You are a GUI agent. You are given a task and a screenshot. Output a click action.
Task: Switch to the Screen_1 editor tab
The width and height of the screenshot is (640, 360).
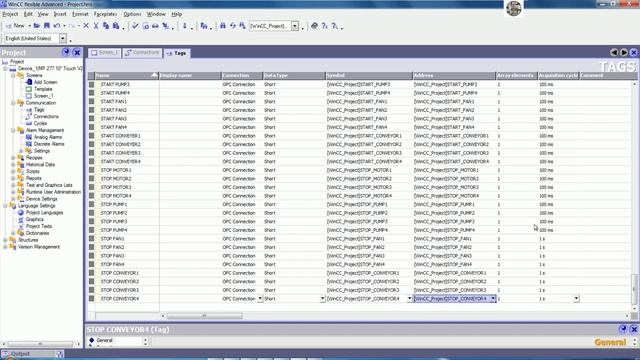tap(105, 53)
